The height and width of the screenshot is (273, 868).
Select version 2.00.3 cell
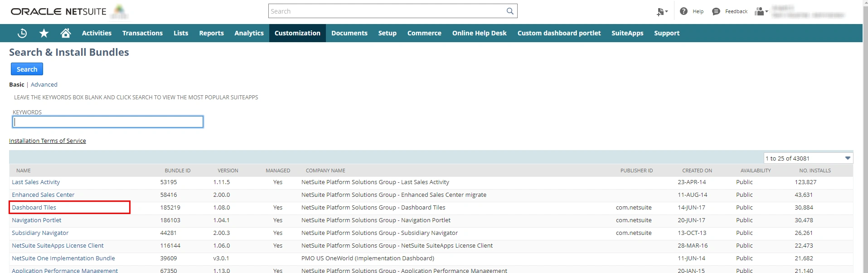point(222,233)
